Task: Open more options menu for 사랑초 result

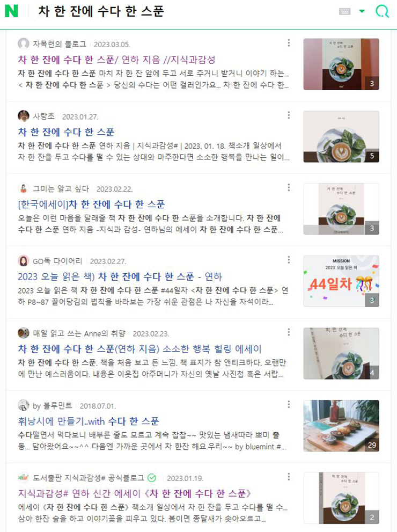Action: (x=289, y=115)
